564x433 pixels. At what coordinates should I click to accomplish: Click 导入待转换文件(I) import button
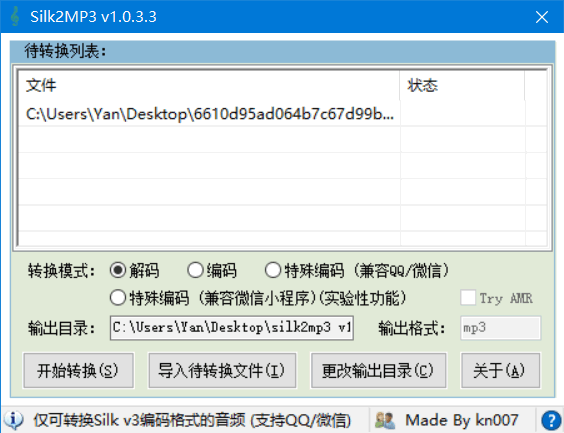point(222,370)
